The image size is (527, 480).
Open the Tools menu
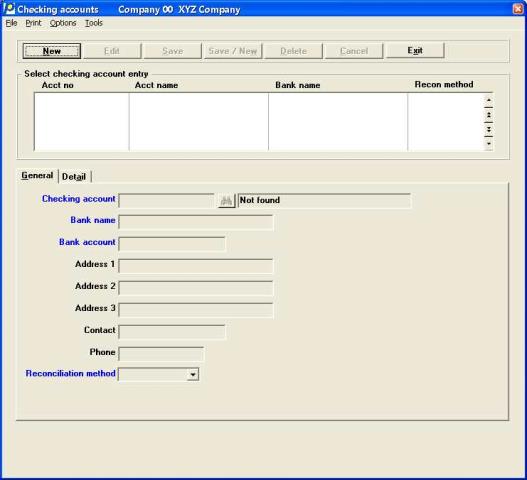point(93,23)
